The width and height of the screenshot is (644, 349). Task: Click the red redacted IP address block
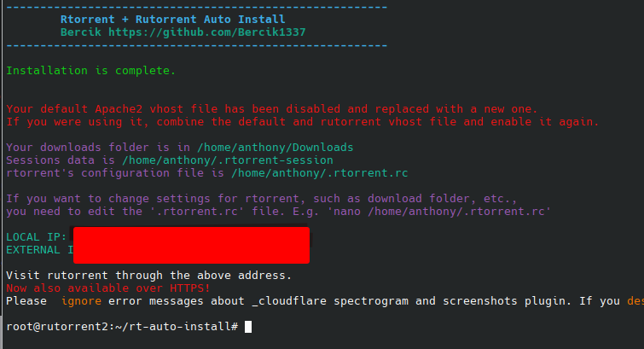pos(191,244)
